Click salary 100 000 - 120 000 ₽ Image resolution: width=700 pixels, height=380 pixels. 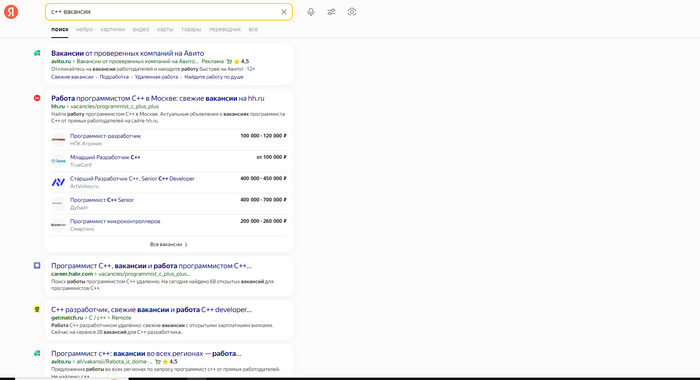(263, 136)
